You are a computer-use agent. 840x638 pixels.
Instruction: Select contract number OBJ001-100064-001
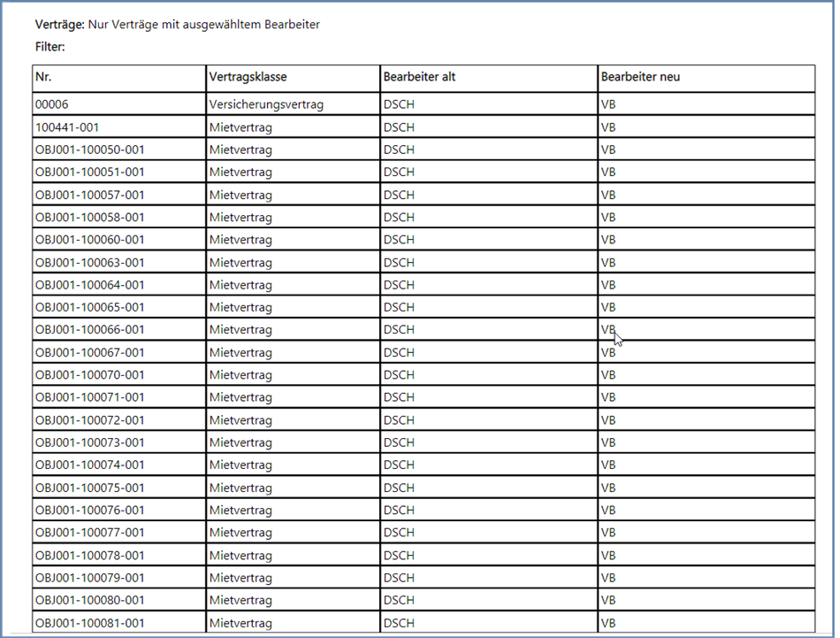point(89,285)
